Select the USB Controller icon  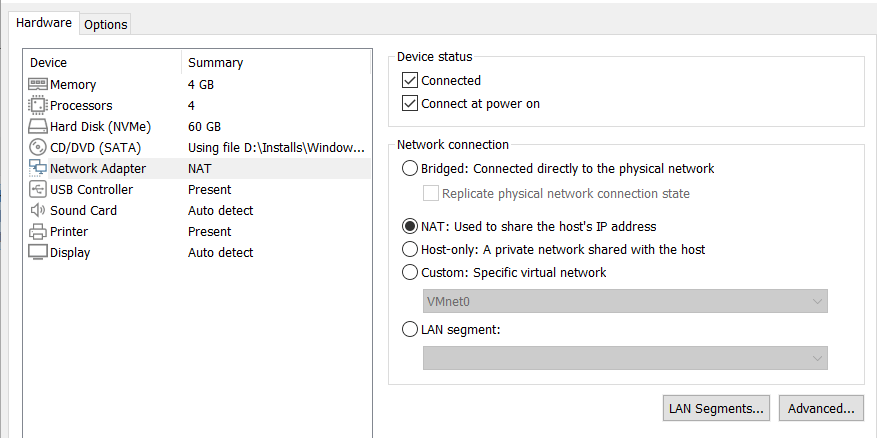(x=38, y=190)
